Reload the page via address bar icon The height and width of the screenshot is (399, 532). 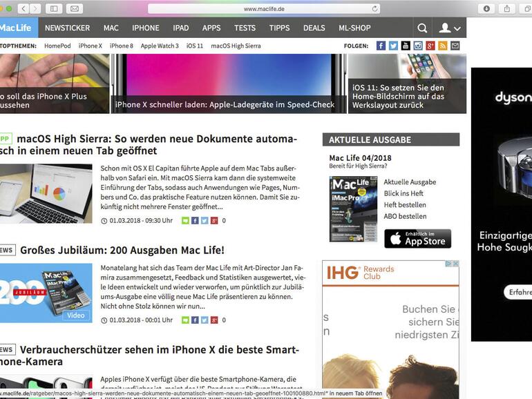click(374, 9)
